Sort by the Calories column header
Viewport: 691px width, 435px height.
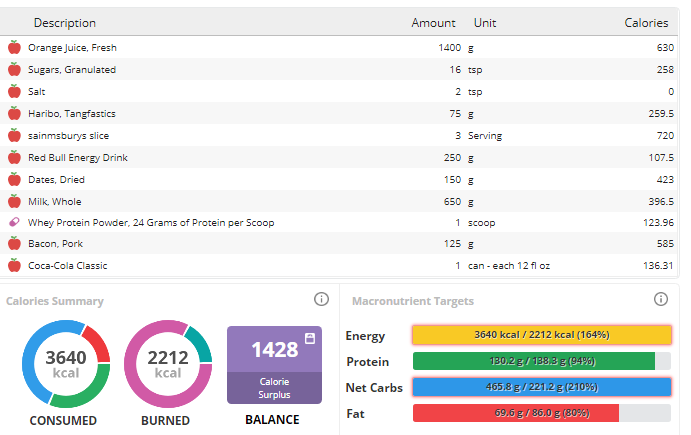point(646,23)
